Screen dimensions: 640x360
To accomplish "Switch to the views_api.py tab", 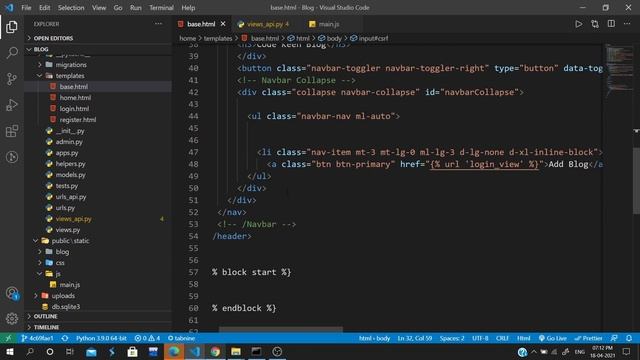I will pyautogui.click(x=264, y=24).
